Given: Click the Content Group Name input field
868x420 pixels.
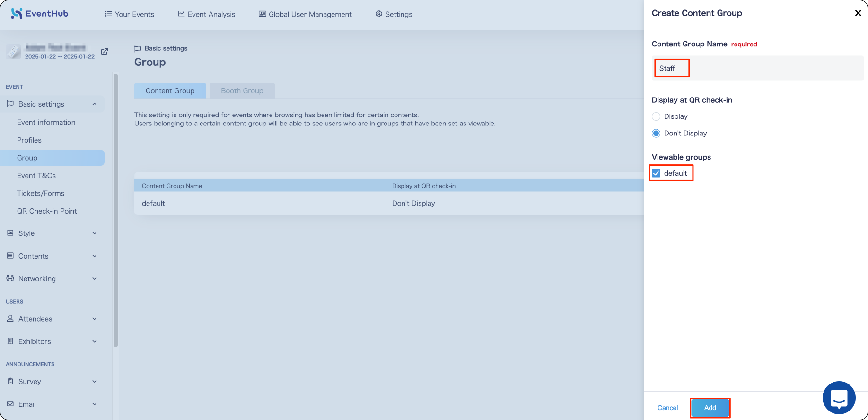Looking at the screenshot, I should click(757, 68).
